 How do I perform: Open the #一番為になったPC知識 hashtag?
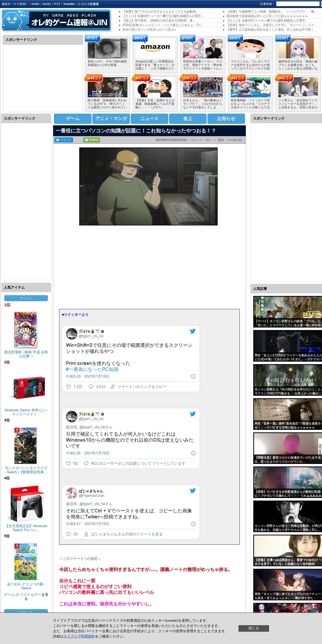[x=92, y=369]
